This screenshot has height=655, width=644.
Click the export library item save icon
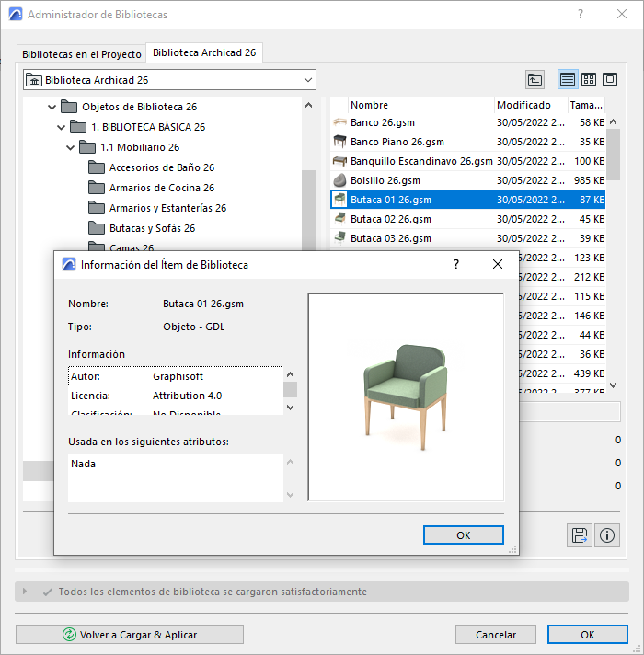580,535
